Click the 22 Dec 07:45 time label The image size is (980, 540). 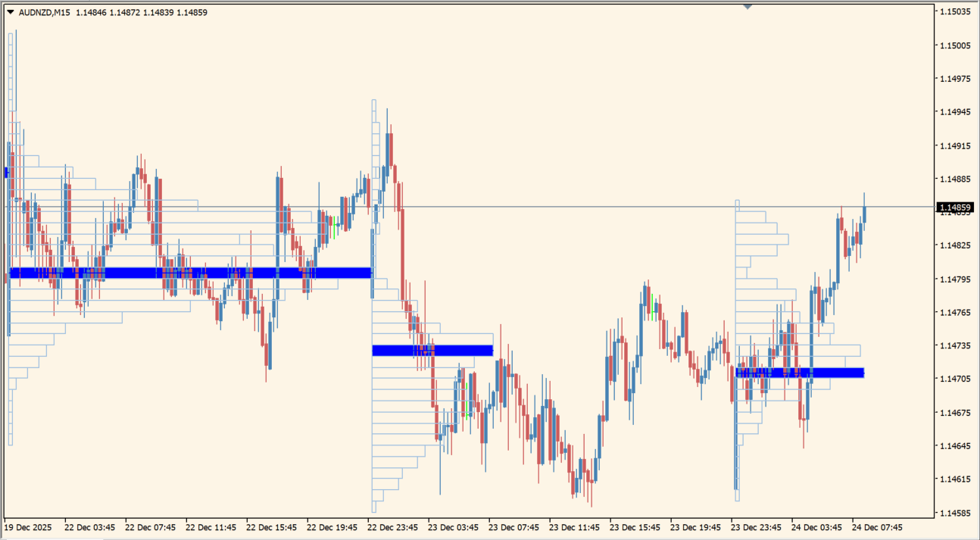(150, 527)
